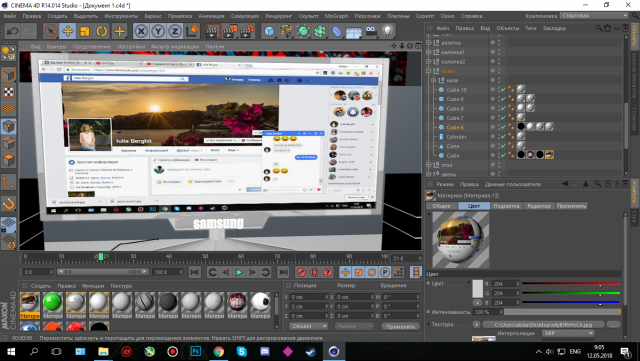Open the Общие material tab
Image resolution: width=640 pixels, height=361 pixels.
[x=442, y=206]
